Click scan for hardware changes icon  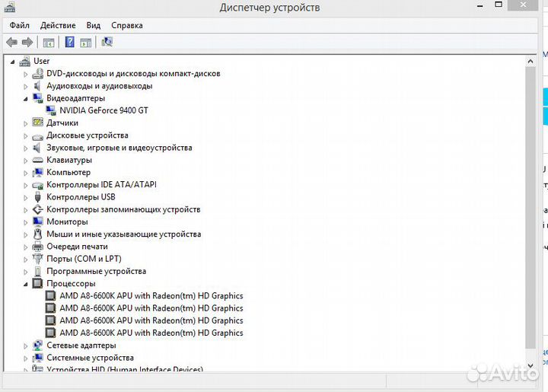(107, 43)
